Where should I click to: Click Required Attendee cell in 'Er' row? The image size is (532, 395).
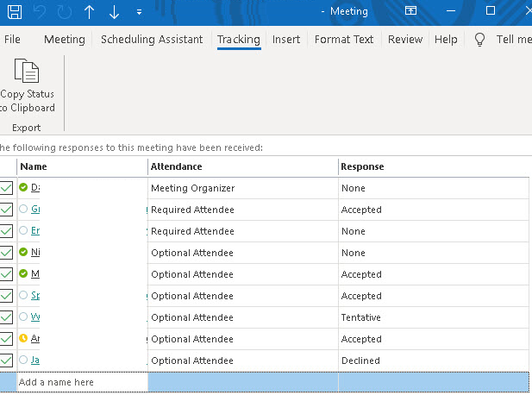click(x=243, y=231)
